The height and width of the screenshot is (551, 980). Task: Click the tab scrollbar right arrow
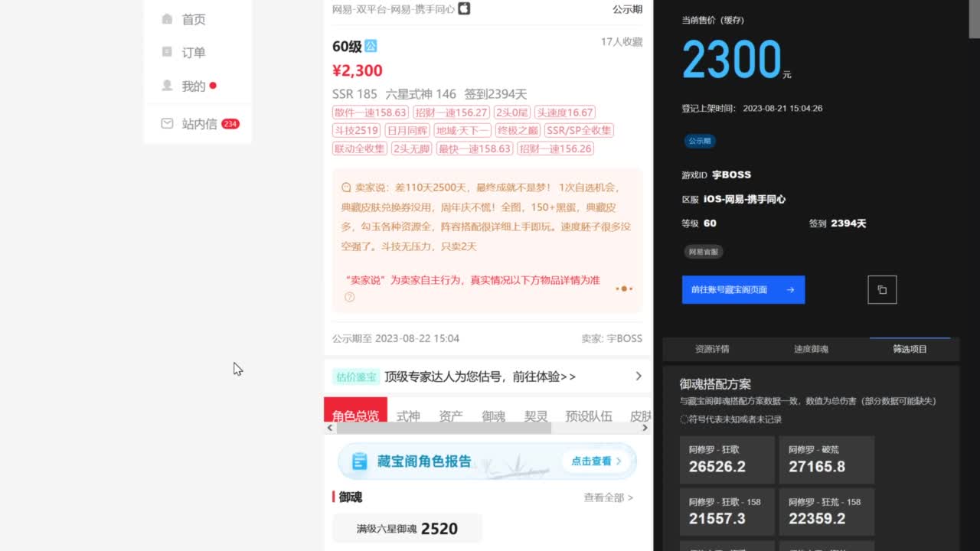coord(645,428)
